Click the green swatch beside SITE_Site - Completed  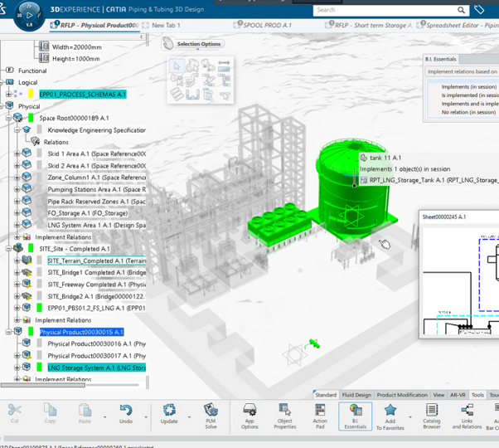click(x=31, y=249)
